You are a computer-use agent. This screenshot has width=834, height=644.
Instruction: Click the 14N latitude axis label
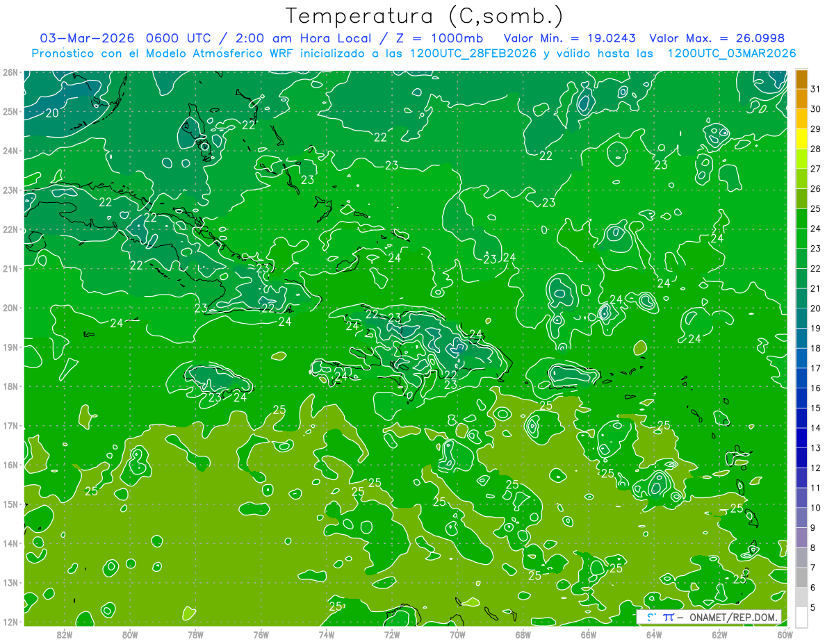10,543
